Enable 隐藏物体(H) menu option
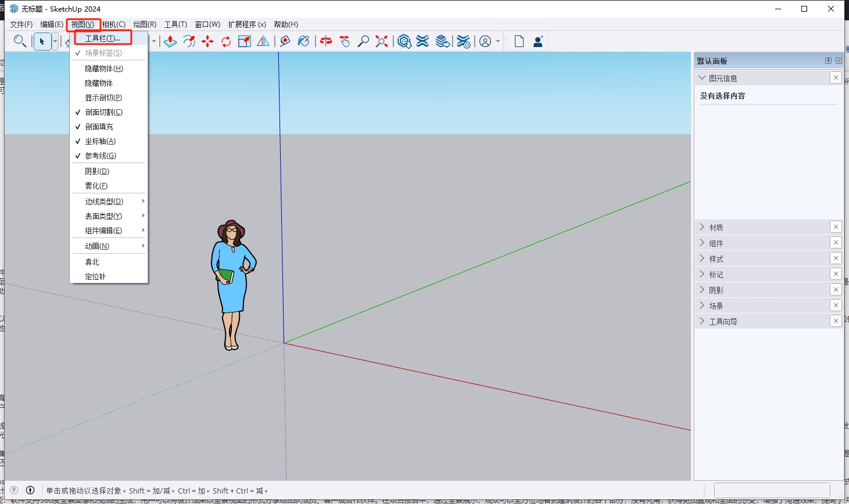The width and height of the screenshot is (849, 504). click(109, 69)
